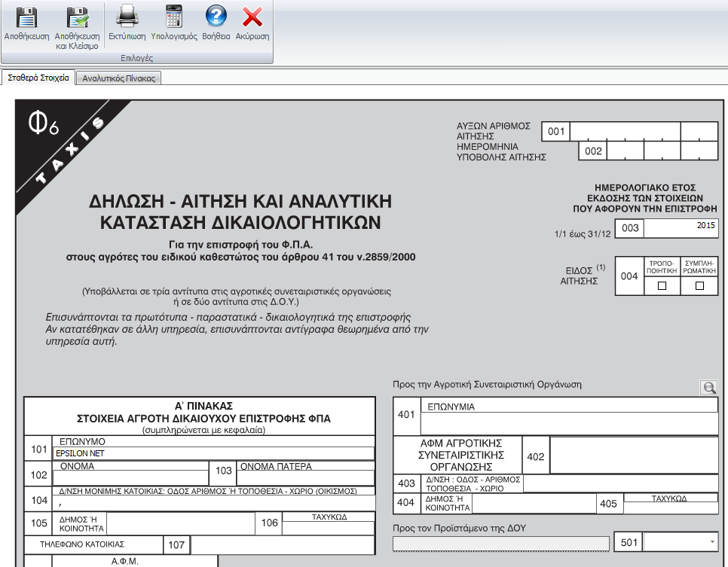The image size is (728, 567).
Task: Click the Προς την Αγροτική Συνεταιριστική Οργάνωση label
Action: 487,385
